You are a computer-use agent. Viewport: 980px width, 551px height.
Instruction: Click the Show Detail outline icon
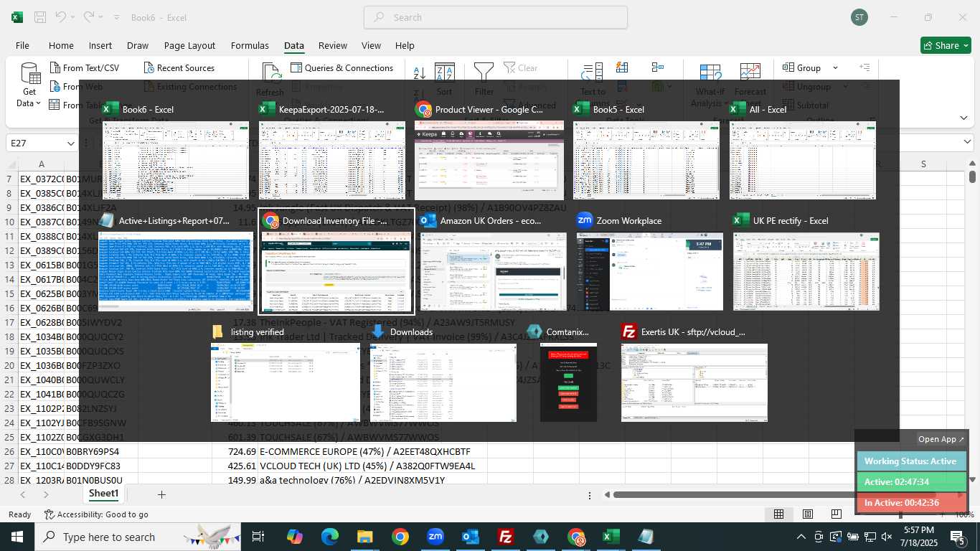pos(864,67)
